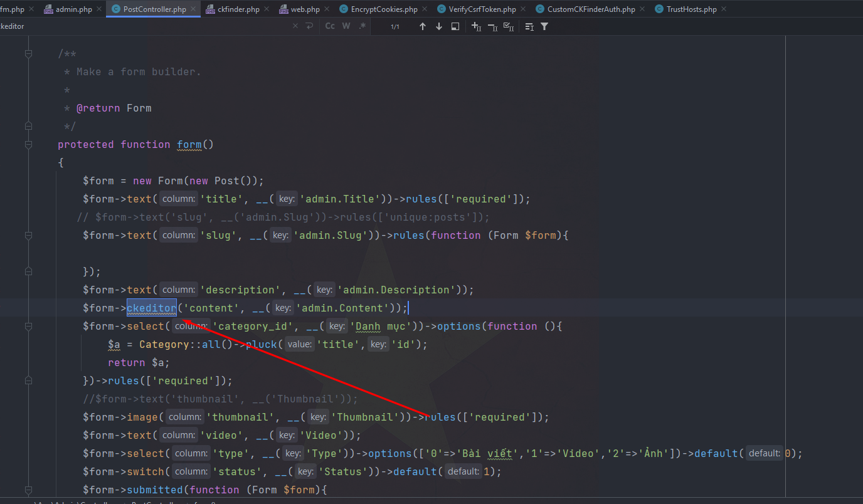The image size is (863, 504).
Task: Unselect occurrence with the minus-cursor icon
Action: [x=492, y=26]
